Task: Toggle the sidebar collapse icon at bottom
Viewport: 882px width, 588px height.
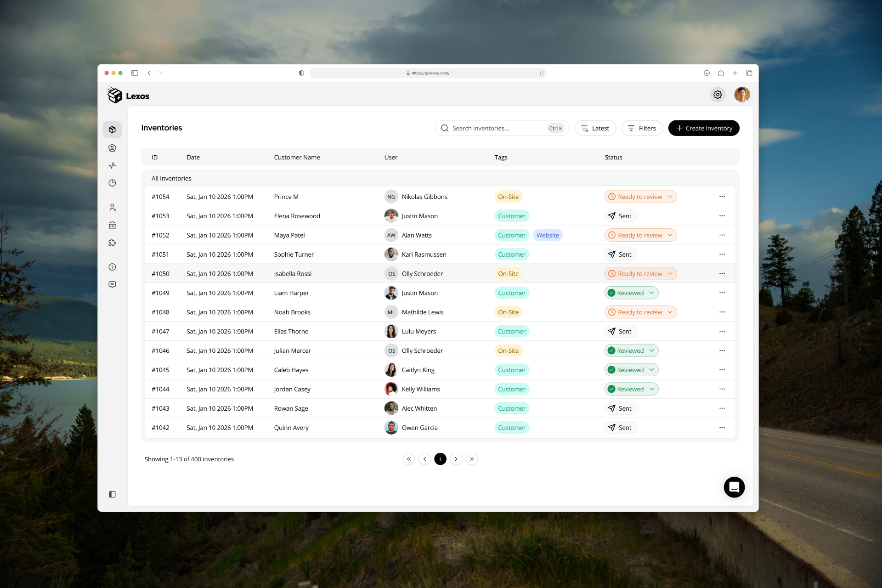Action: coord(112,494)
